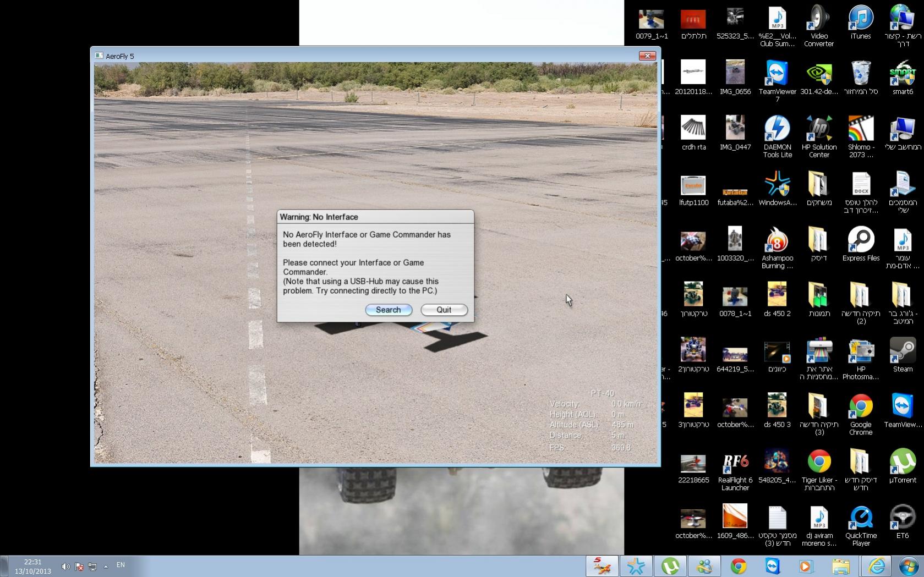The height and width of the screenshot is (577, 924).
Task: Select the TeamViewer shortcut beside Google Chrome
Action: 903,410
